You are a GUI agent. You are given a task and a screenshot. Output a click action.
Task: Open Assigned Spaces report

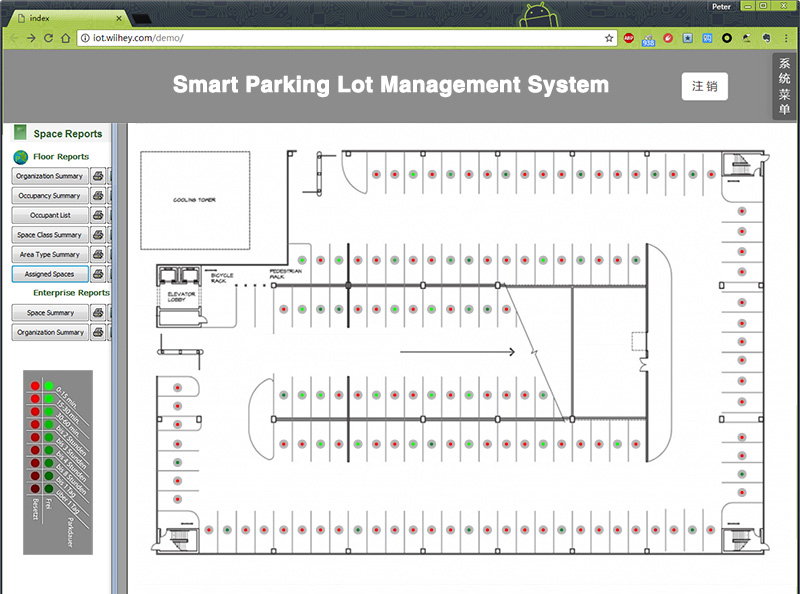tap(50, 274)
